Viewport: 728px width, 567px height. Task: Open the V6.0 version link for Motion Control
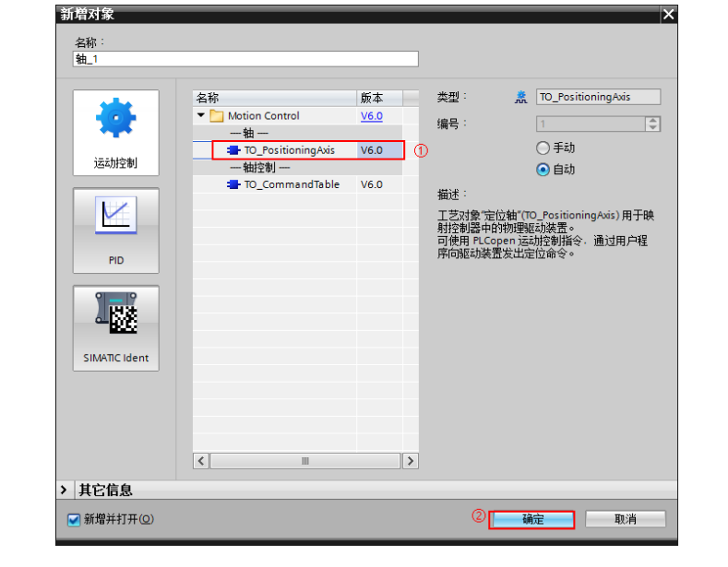pos(371,116)
